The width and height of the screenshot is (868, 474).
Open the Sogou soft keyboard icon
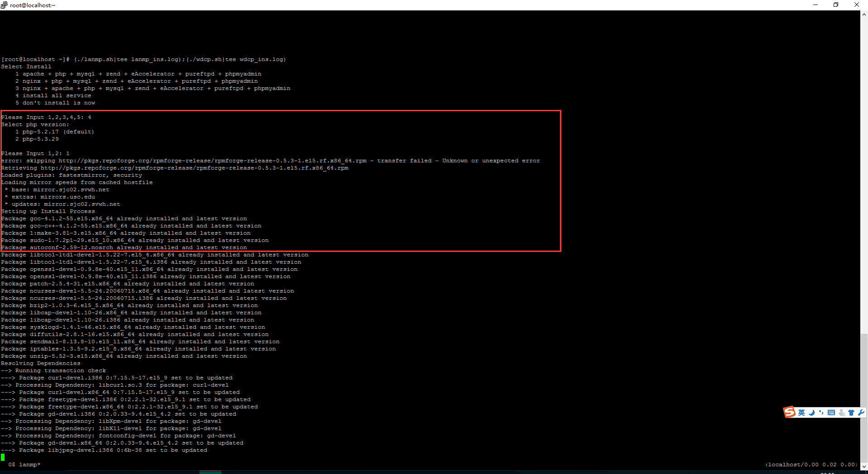(x=831, y=412)
